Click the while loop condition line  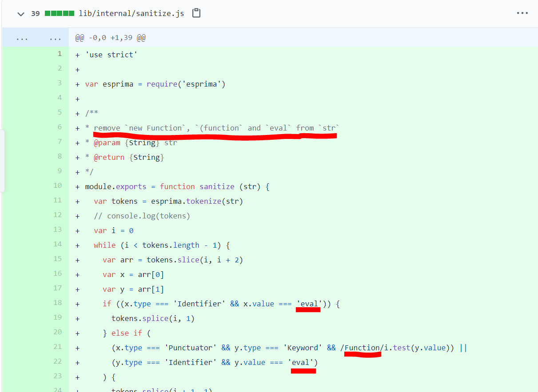pos(162,245)
